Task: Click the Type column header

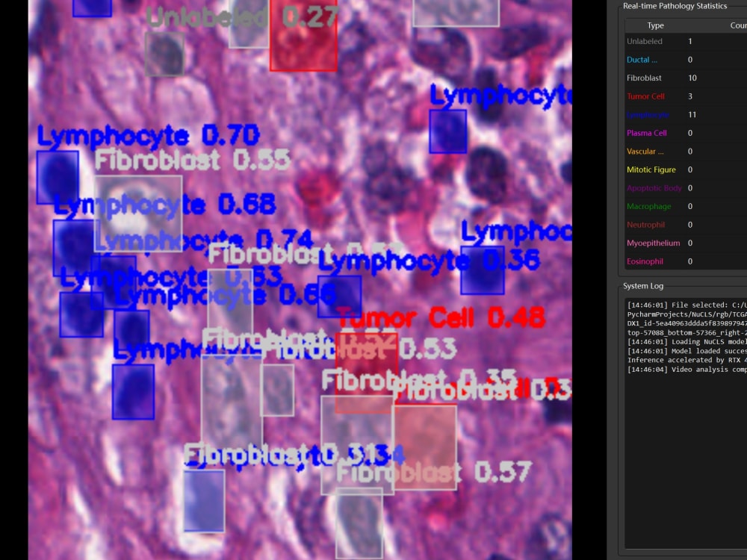Action: pyautogui.click(x=655, y=25)
